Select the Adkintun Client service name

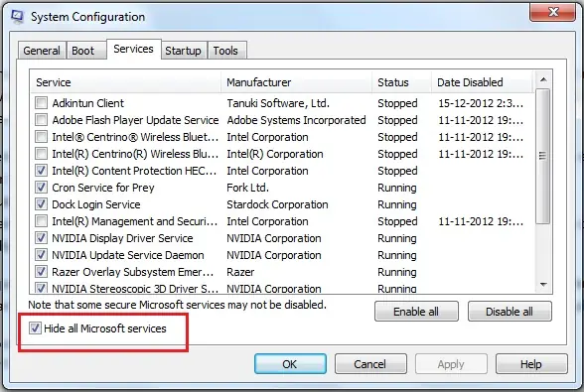[x=87, y=103]
